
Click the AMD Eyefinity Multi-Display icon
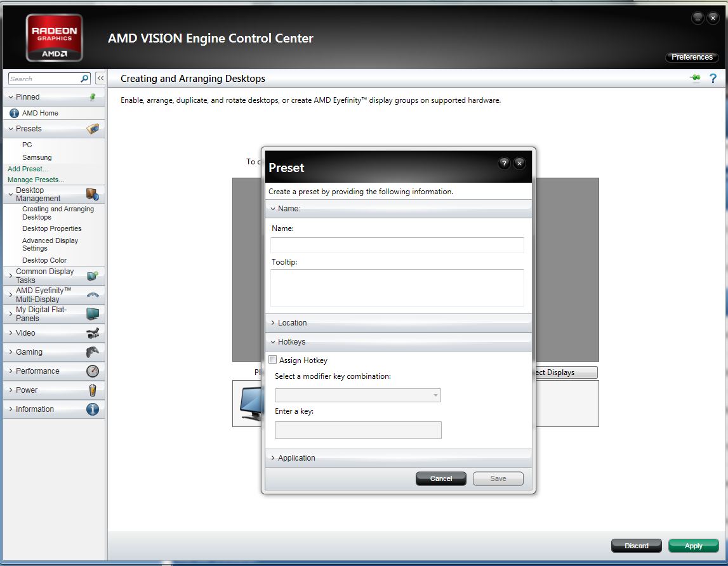93,295
